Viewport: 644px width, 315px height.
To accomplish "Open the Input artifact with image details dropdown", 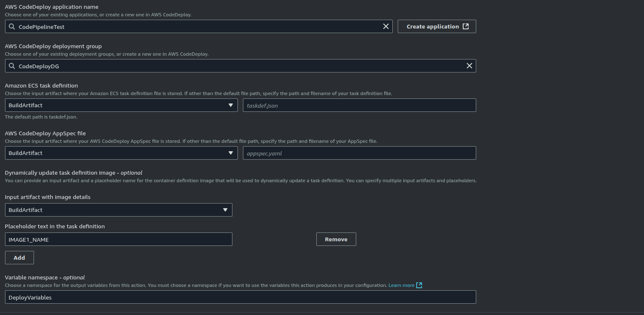I will (x=118, y=210).
